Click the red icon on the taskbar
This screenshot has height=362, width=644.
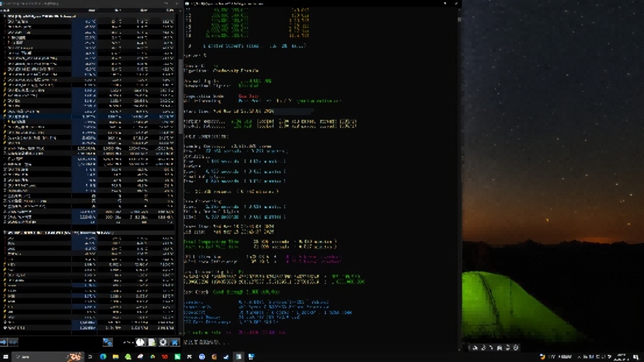coord(165,357)
